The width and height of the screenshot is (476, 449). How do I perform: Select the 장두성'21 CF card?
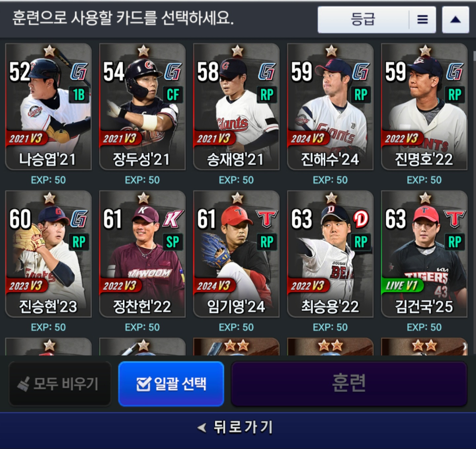click(142, 107)
